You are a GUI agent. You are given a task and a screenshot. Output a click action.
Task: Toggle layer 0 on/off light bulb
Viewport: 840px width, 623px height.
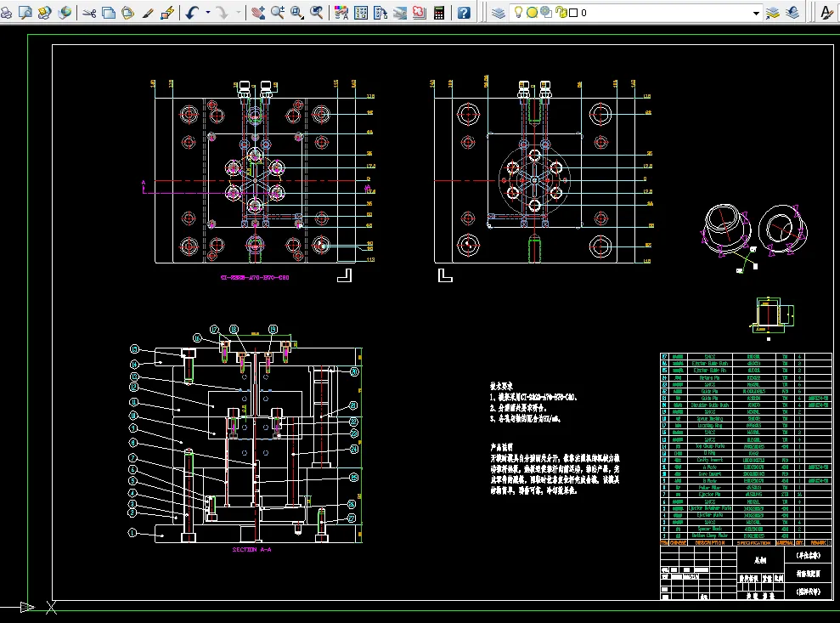[519, 13]
